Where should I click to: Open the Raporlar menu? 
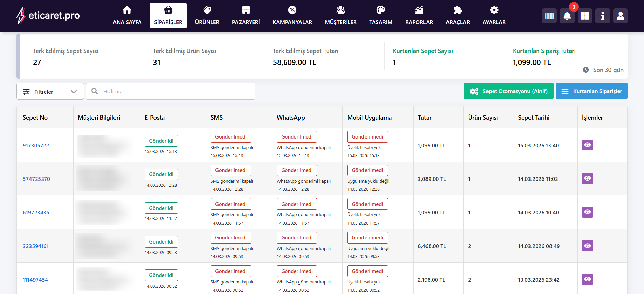point(419,16)
